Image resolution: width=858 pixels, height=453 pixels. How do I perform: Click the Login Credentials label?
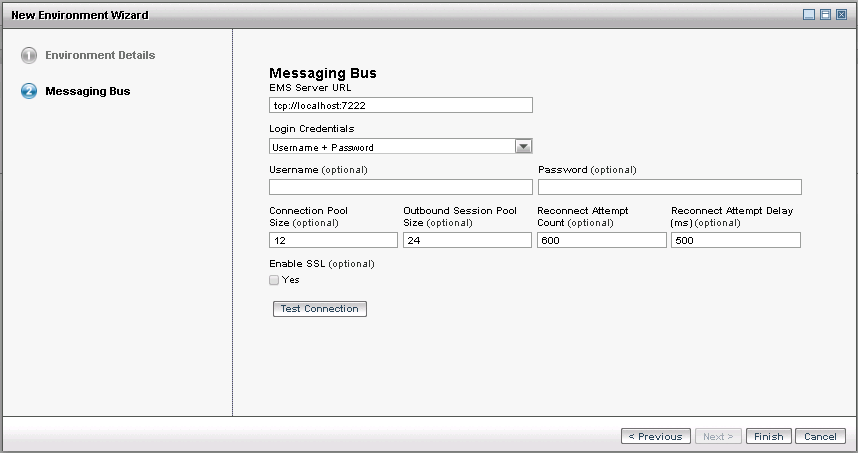pyautogui.click(x=312, y=129)
